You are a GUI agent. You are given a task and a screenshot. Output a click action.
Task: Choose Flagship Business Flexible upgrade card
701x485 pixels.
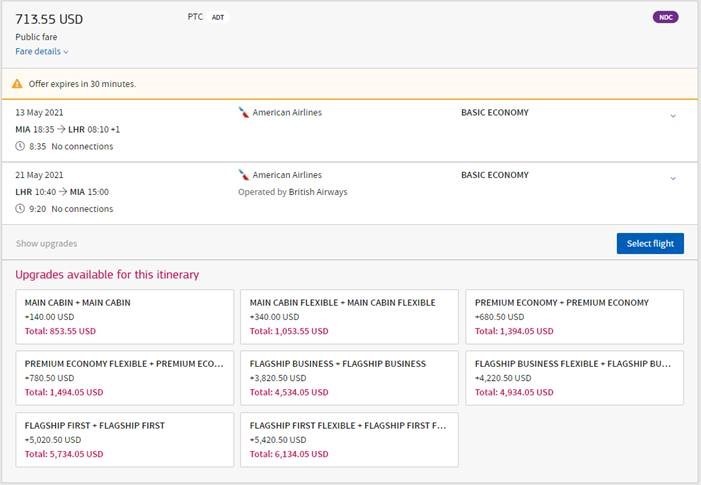pos(574,377)
